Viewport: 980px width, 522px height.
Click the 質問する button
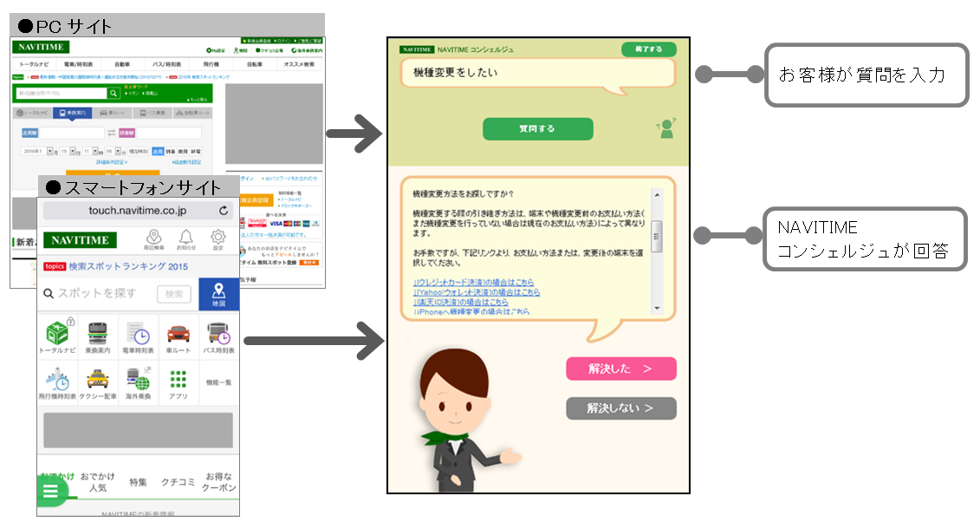point(537,129)
